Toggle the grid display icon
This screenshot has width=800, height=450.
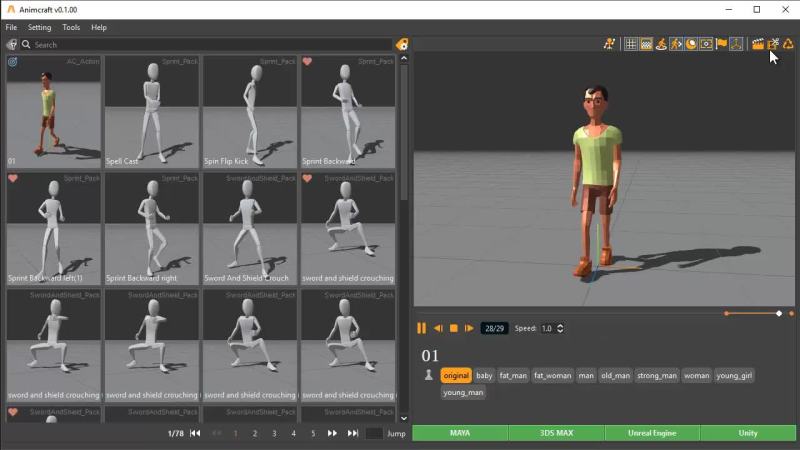631,44
